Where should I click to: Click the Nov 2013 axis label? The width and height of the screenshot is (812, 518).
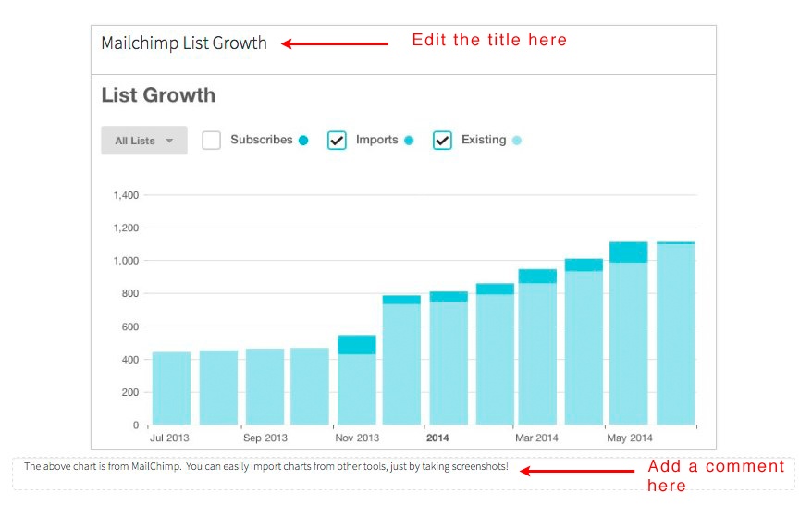tap(357, 438)
